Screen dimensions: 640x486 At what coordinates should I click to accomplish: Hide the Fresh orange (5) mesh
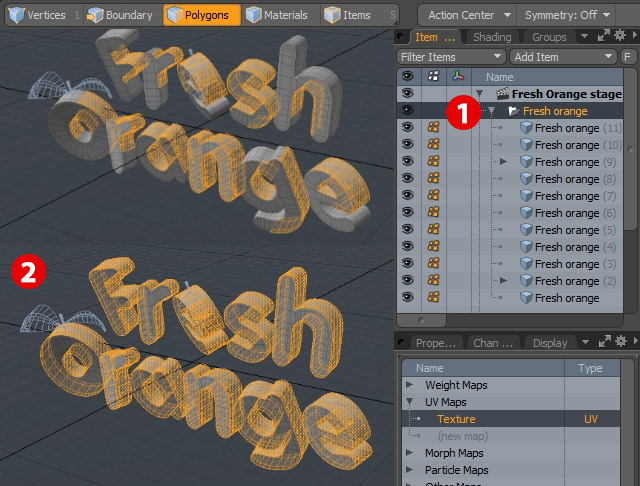point(408,229)
